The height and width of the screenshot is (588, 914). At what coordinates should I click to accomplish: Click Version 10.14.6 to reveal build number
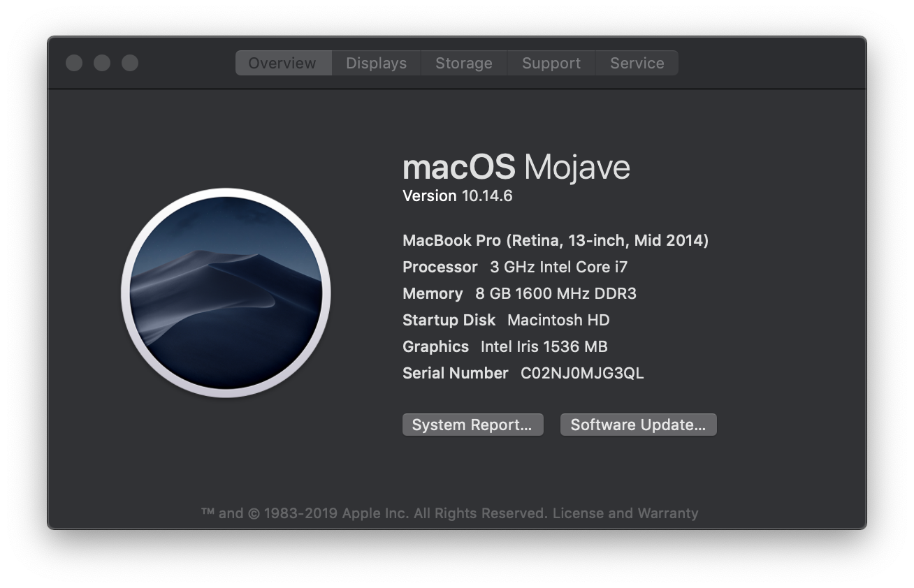(458, 196)
